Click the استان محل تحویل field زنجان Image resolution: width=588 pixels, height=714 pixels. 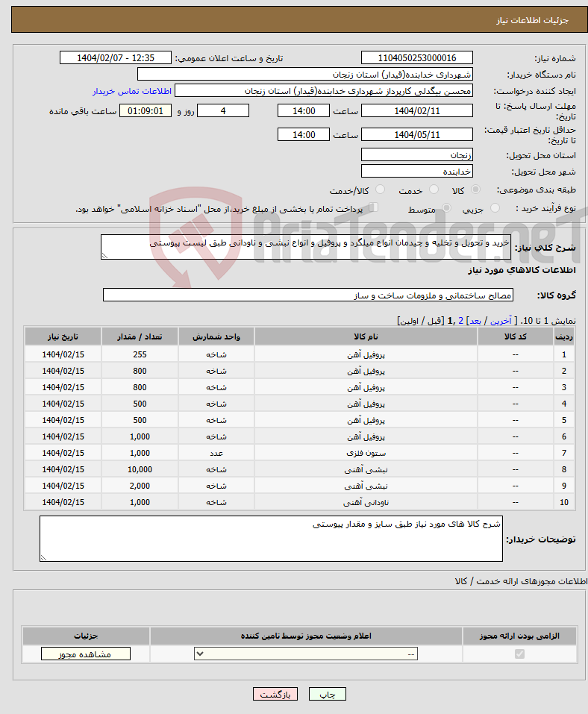pyautogui.click(x=416, y=155)
